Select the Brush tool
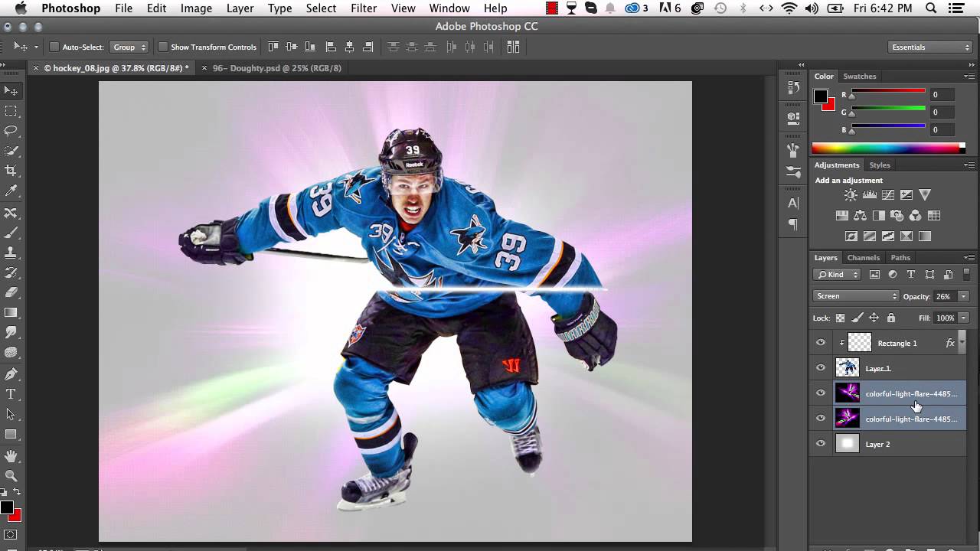The image size is (980, 551). tap(11, 233)
